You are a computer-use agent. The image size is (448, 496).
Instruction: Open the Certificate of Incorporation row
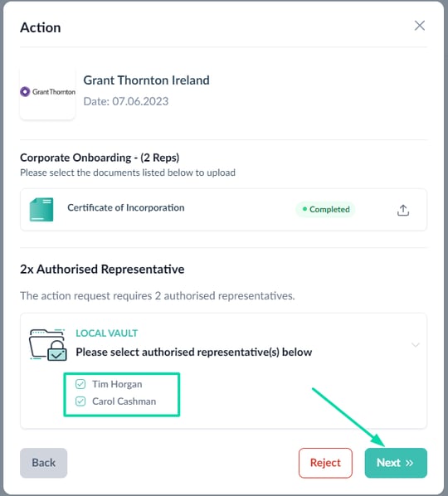pos(223,209)
